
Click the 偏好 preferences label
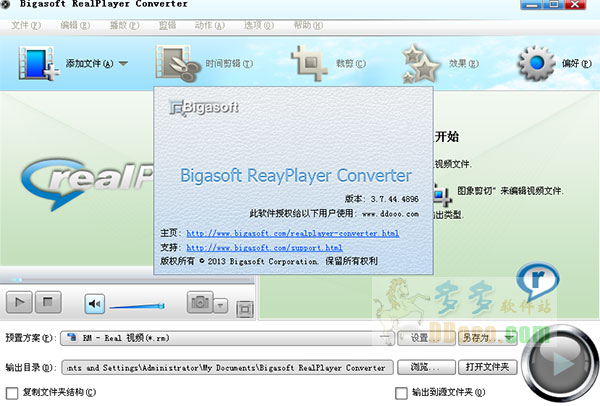pyautogui.click(x=577, y=64)
